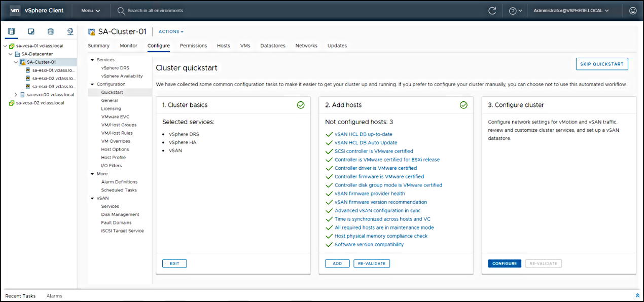
Task: Click the search in all environments field
Action: [155, 10]
